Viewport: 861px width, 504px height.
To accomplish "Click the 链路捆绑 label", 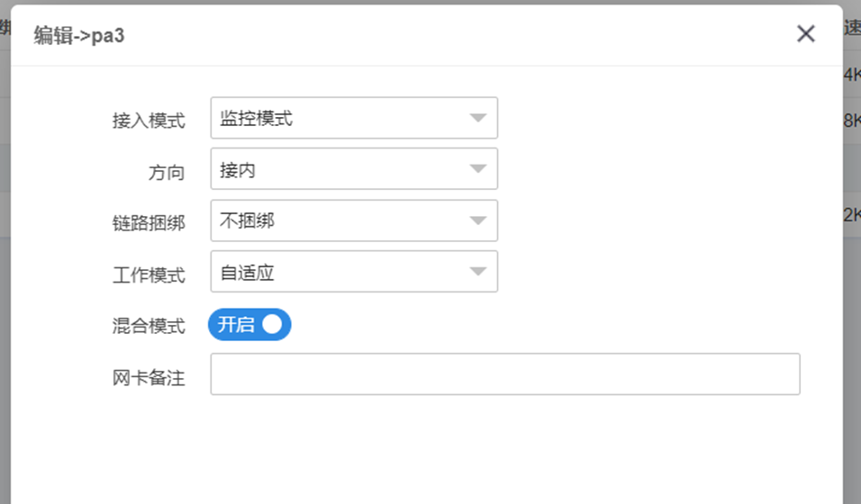I will pos(149,223).
